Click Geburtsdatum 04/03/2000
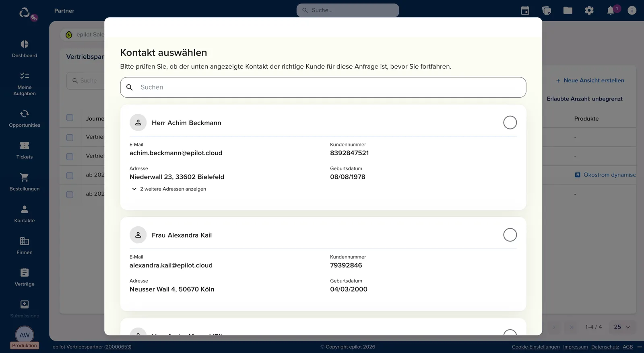The width and height of the screenshot is (644, 353). (x=349, y=289)
